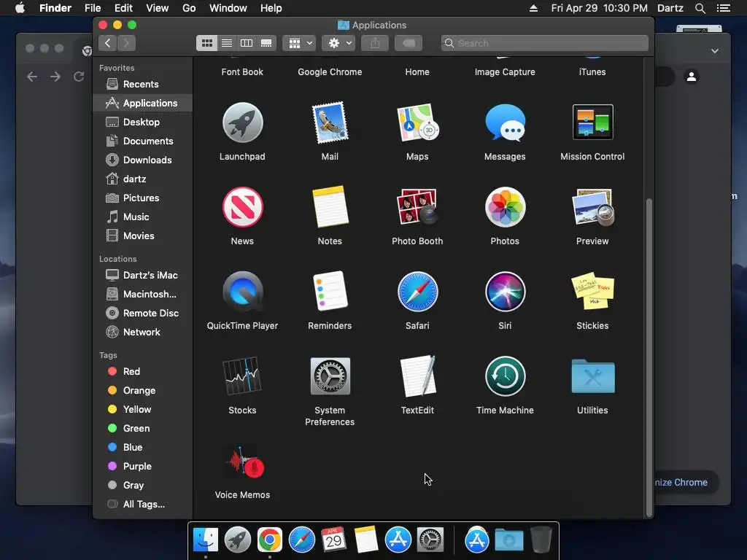Open the Action gear dropdown menu
The image size is (747, 560).
pyautogui.click(x=338, y=43)
